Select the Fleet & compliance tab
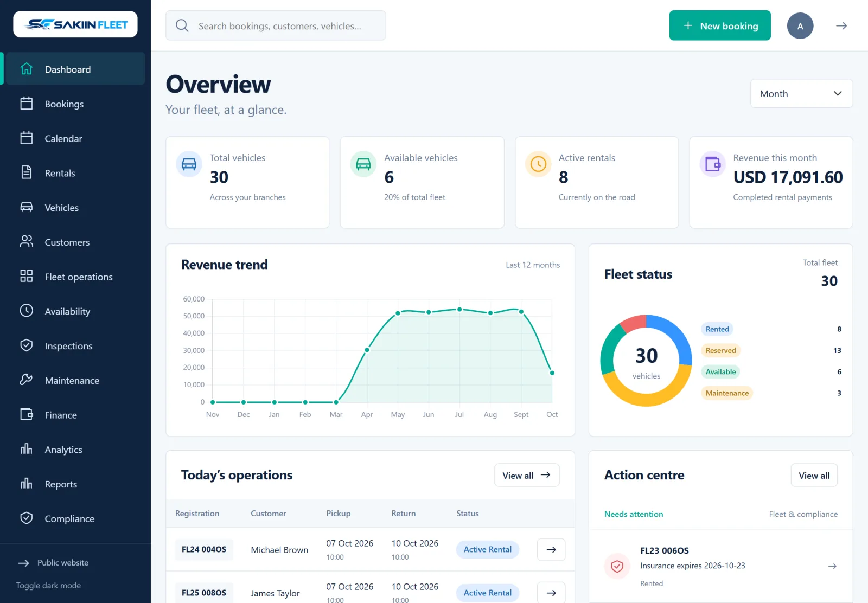868x603 pixels. coord(803,514)
